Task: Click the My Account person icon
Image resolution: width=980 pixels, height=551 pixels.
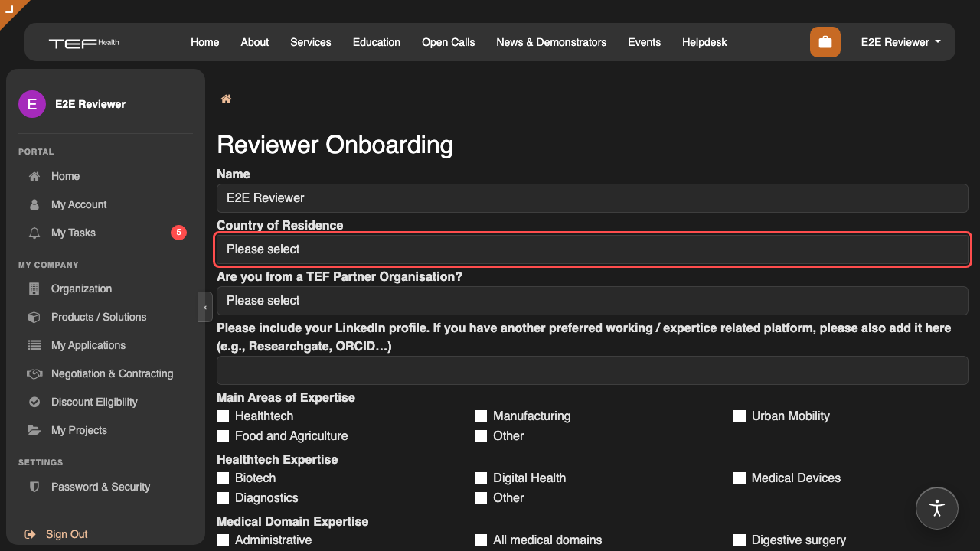Action: (34, 204)
